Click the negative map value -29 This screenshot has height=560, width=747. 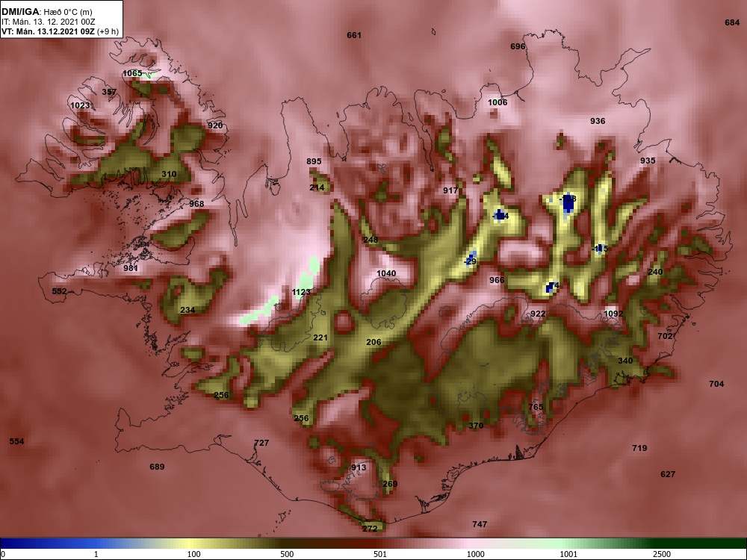pyautogui.click(x=470, y=261)
